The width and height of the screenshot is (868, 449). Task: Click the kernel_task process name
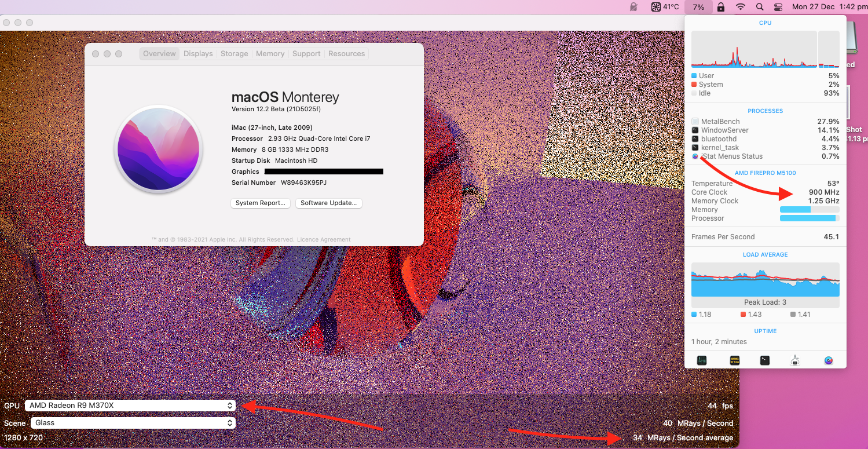pyautogui.click(x=720, y=148)
